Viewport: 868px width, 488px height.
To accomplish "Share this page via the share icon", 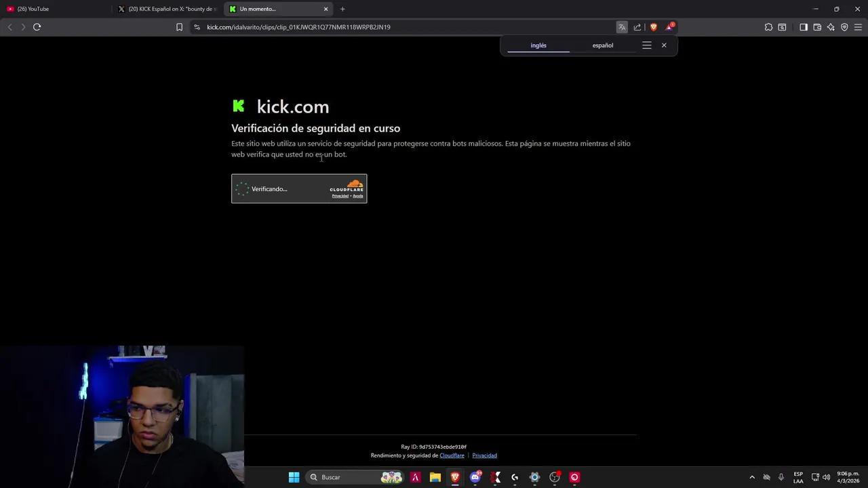I will pos(637,27).
